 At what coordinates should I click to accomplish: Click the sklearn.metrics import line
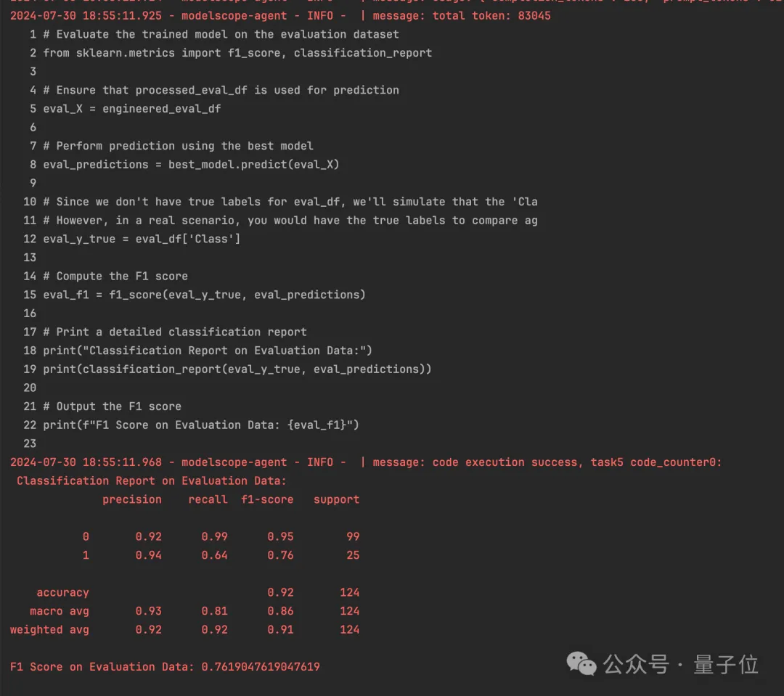pos(237,53)
